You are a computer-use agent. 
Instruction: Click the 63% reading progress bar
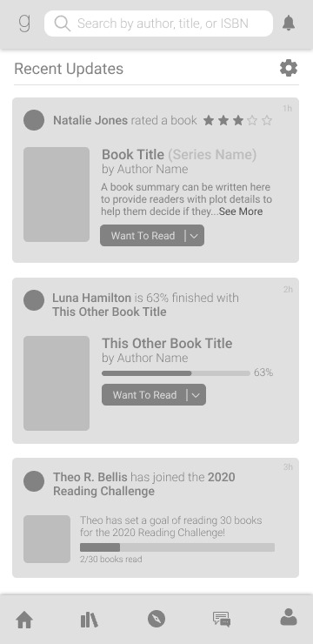[x=176, y=373]
